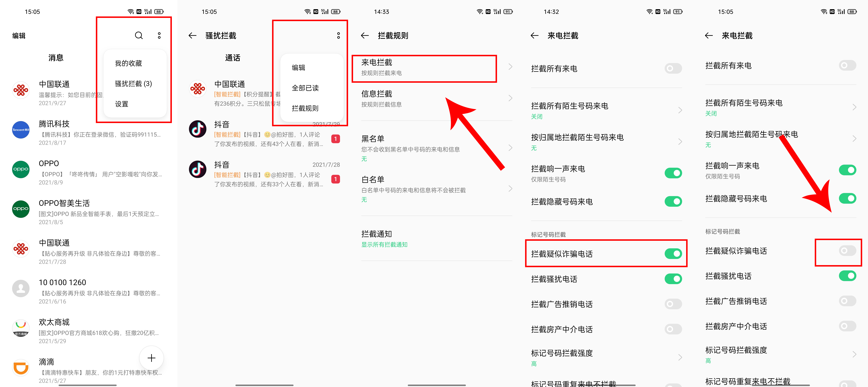Image resolution: width=868 pixels, height=387 pixels.
Task: Select 我的收藏 in the menu
Action: [128, 63]
